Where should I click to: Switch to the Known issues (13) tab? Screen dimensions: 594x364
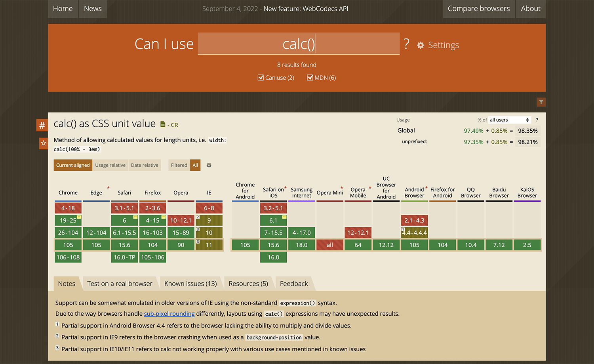point(190,283)
